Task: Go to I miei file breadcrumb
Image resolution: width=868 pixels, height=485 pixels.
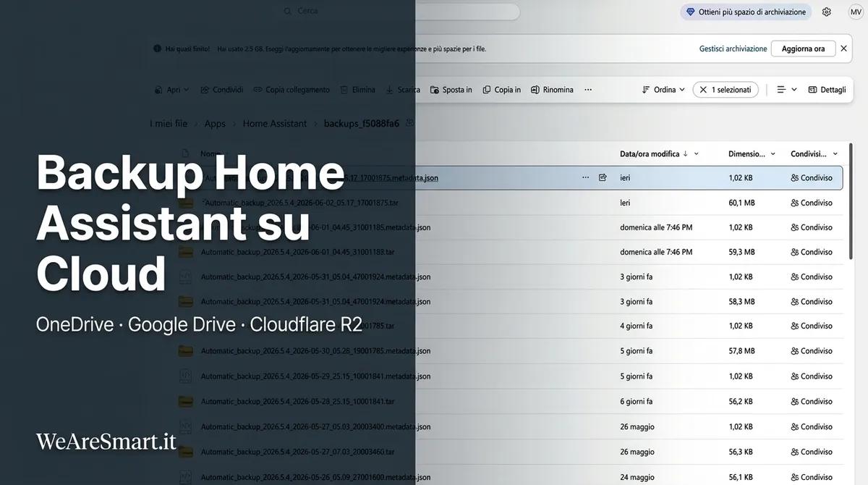Action: 169,124
